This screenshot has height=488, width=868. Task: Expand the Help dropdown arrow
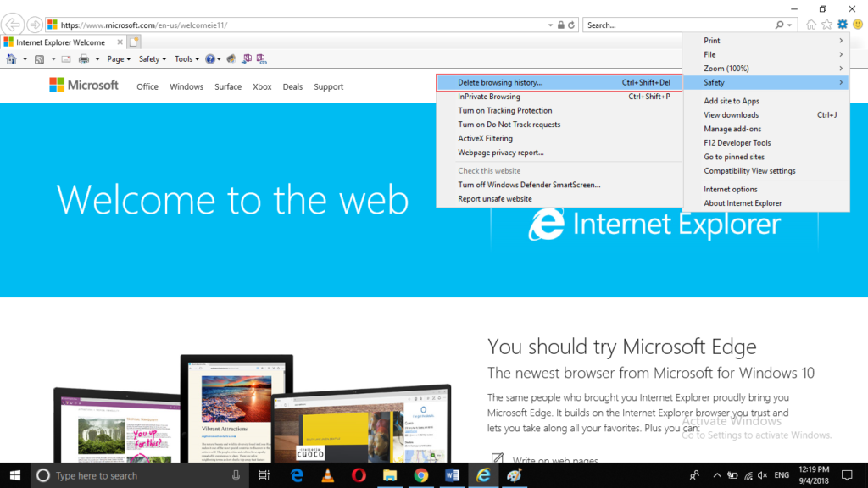[x=219, y=59]
